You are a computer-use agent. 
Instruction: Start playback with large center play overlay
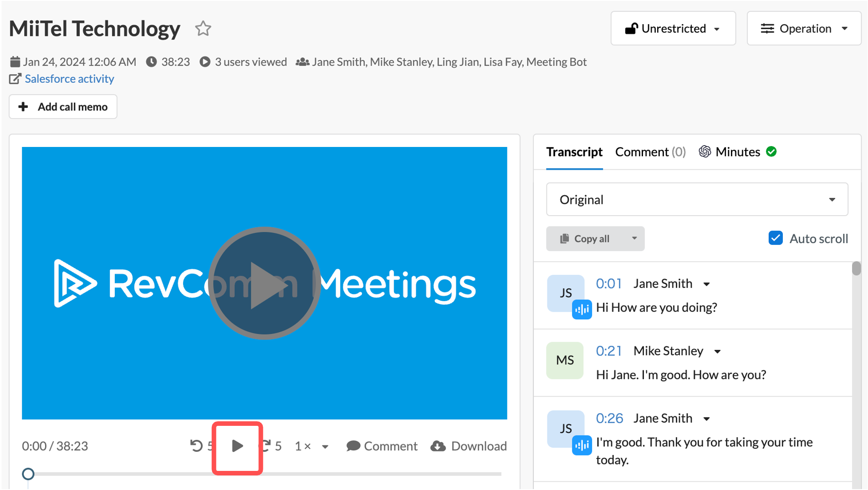click(x=264, y=283)
